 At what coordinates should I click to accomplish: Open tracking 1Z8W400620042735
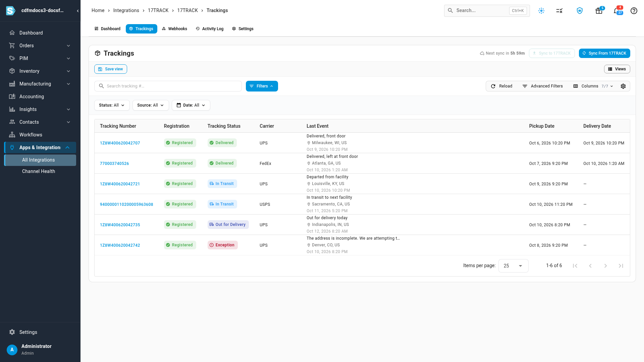[120, 225]
